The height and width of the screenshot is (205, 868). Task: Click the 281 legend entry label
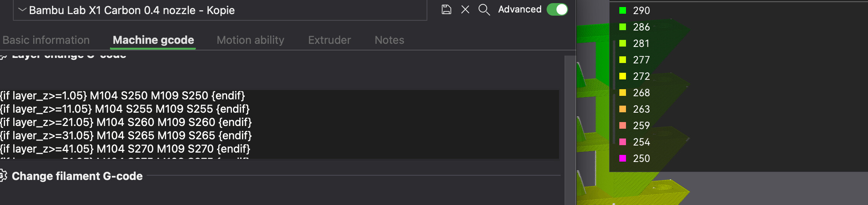tap(641, 43)
